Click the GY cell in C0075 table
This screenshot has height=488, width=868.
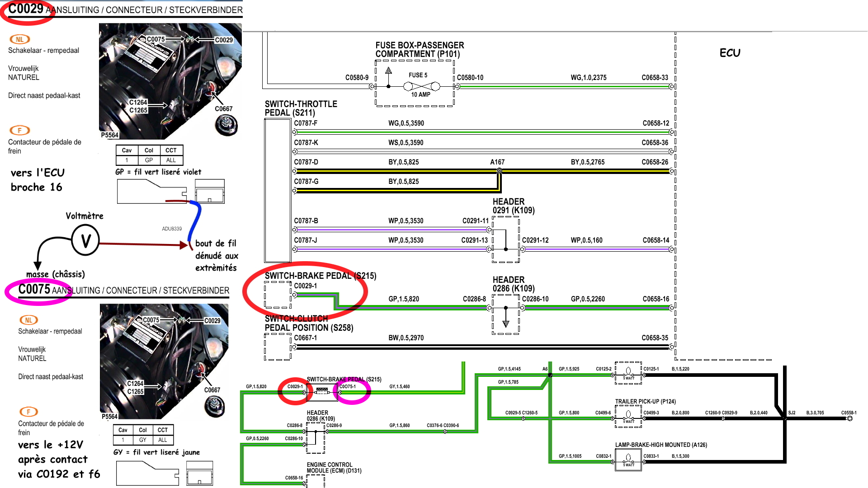pos(142,440)
